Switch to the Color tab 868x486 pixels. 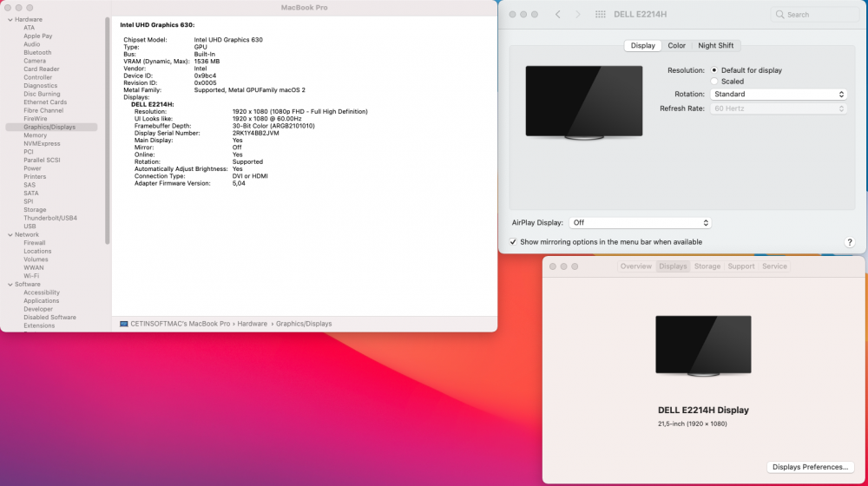(676, 45)
